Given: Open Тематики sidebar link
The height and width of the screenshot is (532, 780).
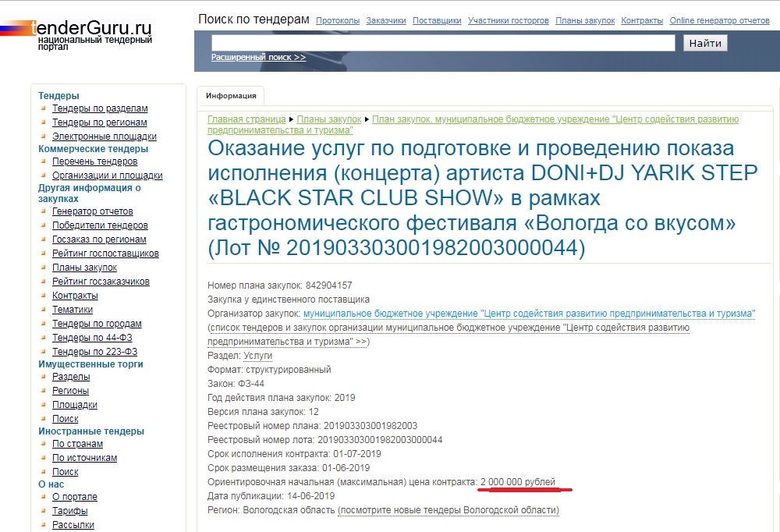Looking at the screenshot, I should coord(73,309).
